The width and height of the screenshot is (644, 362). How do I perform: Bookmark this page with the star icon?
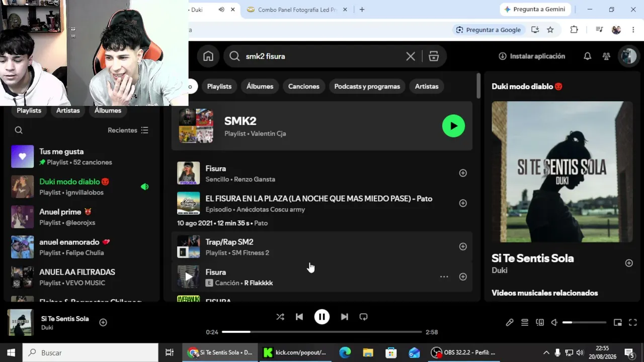[550, 30]
